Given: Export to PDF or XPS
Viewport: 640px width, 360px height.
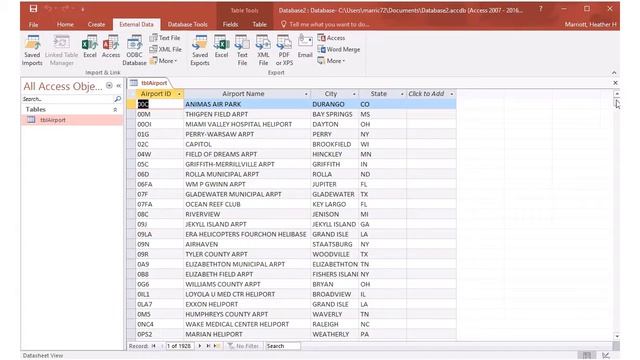Looking at the screenshot, I should pos(284,50).
